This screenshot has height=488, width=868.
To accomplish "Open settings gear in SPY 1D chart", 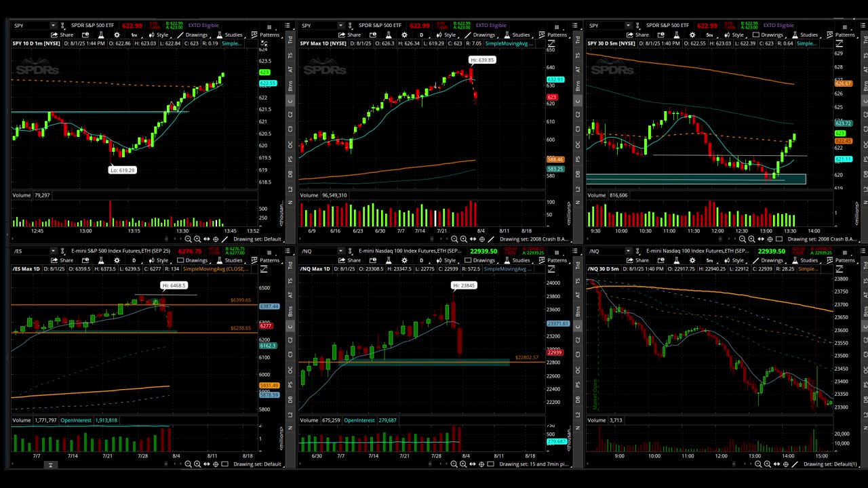I will [x=404, y=35].
